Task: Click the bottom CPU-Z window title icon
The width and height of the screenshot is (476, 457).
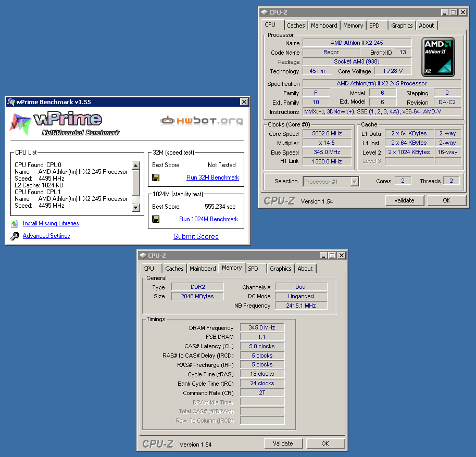Action: [x=143, y=256]
